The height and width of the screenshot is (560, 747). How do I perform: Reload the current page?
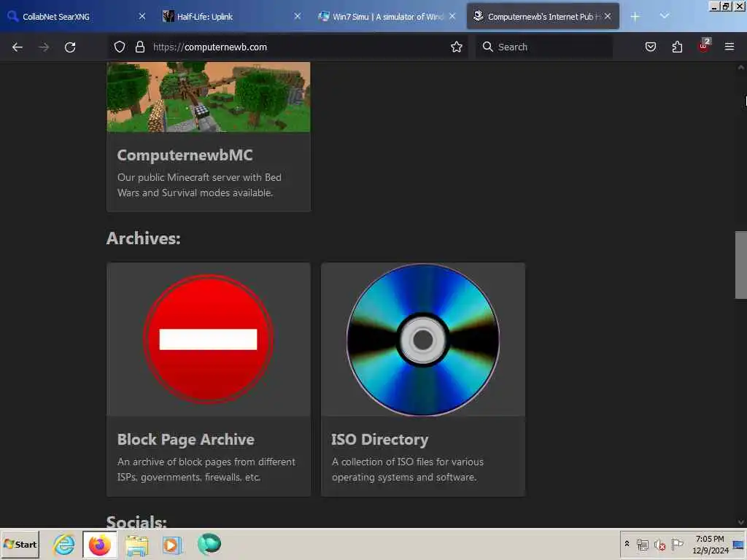coord(70,47)
